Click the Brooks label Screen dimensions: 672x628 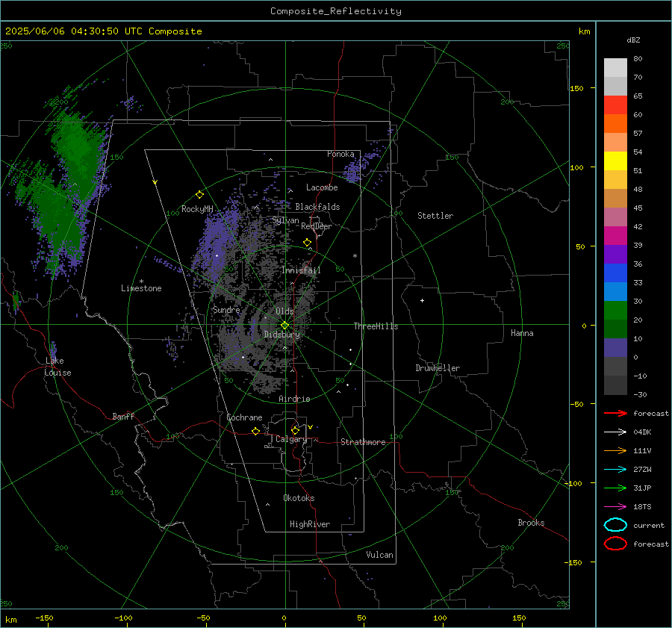[531, 523]
